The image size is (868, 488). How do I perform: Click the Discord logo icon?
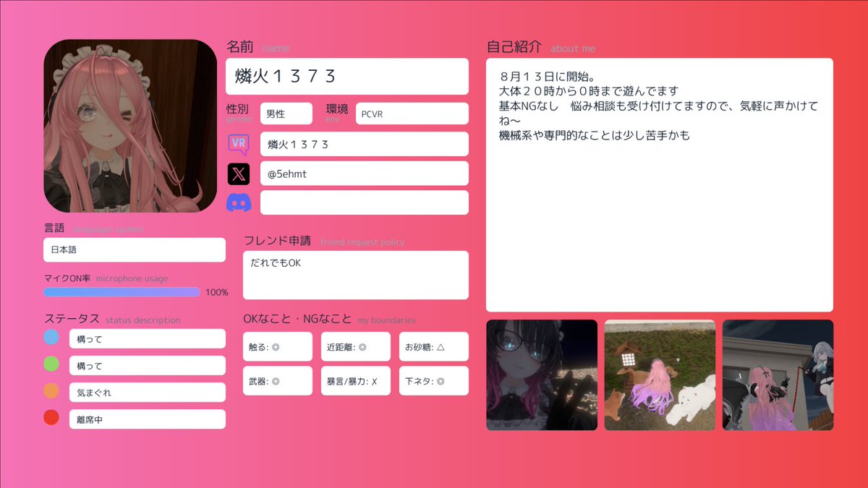[239, 203]
